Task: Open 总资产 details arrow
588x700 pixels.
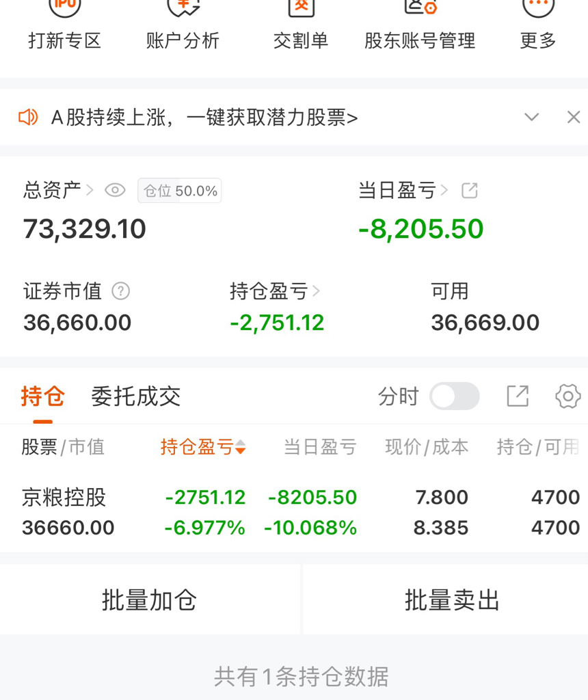Action: coord(90,191)
